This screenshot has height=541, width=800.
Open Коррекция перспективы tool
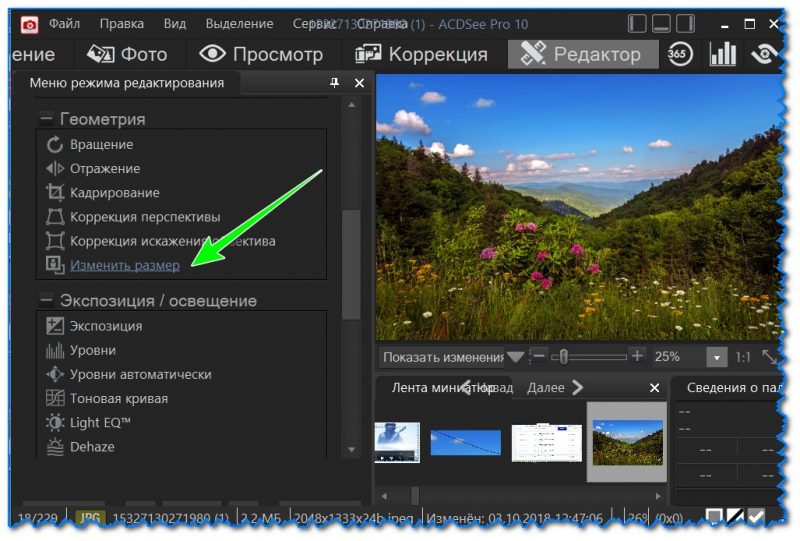point(144,217)
